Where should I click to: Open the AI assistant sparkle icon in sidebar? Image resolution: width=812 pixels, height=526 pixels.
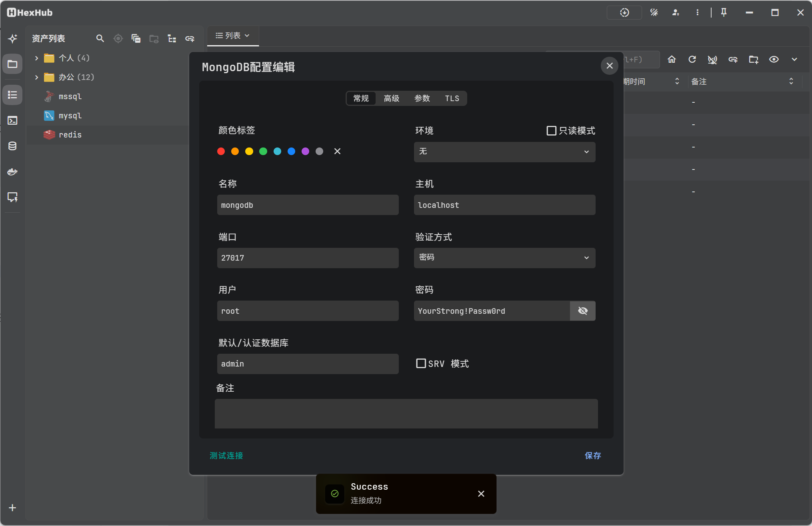(12, 39)
